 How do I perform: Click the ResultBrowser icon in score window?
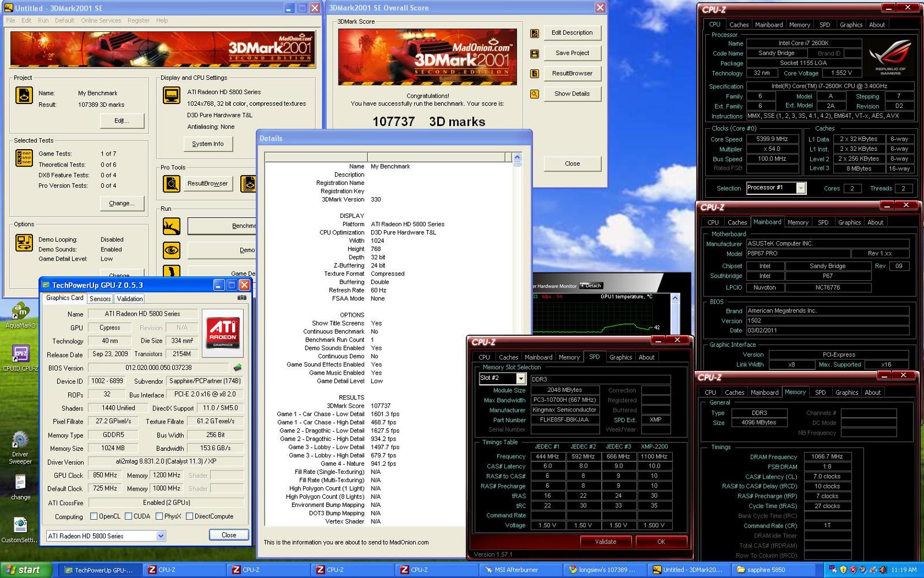(x=535, y=73)
